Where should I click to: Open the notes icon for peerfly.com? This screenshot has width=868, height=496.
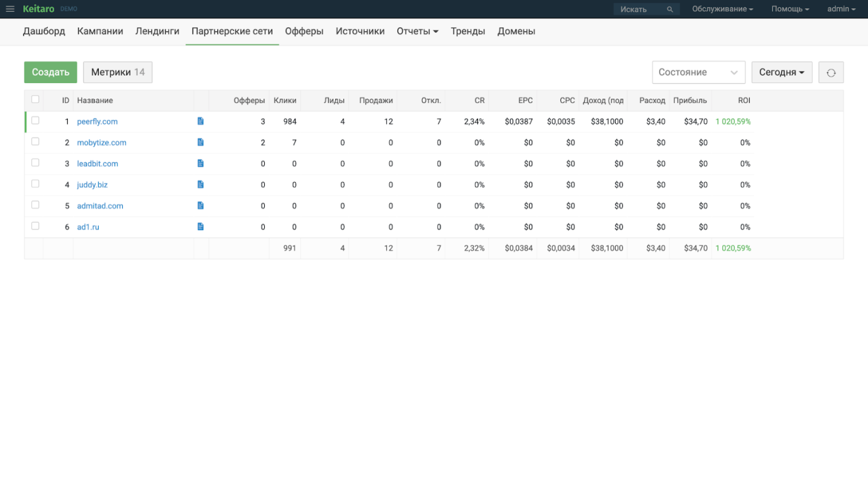click(201, 121)
